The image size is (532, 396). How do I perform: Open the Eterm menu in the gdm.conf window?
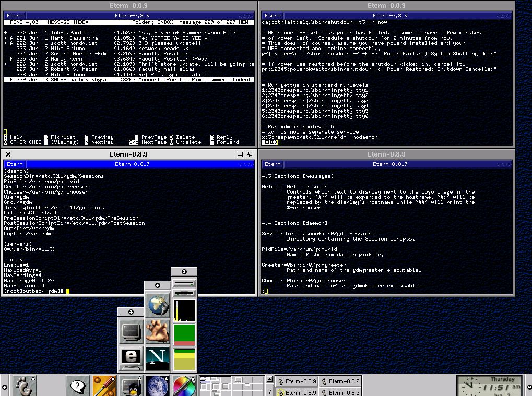(15, 164)
